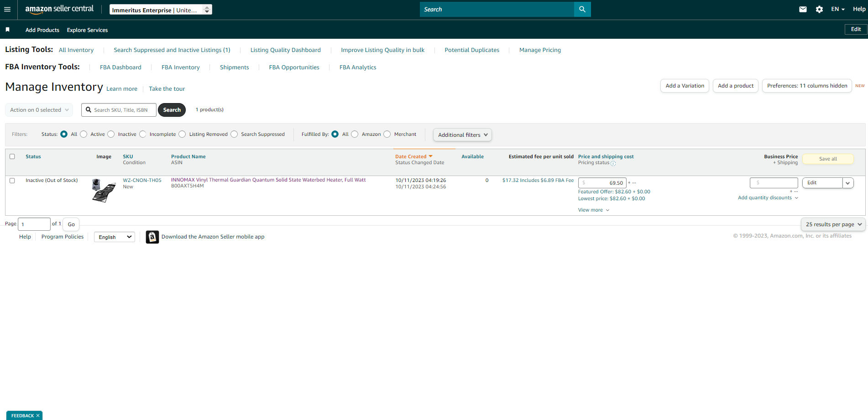Open Shipments tool

[x=235, y=67]
